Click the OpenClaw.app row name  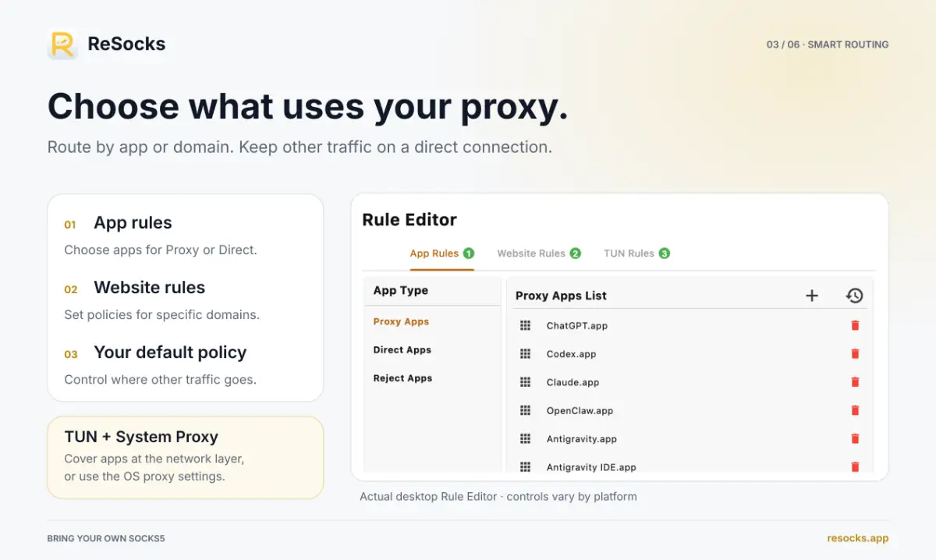click(580, 410)
